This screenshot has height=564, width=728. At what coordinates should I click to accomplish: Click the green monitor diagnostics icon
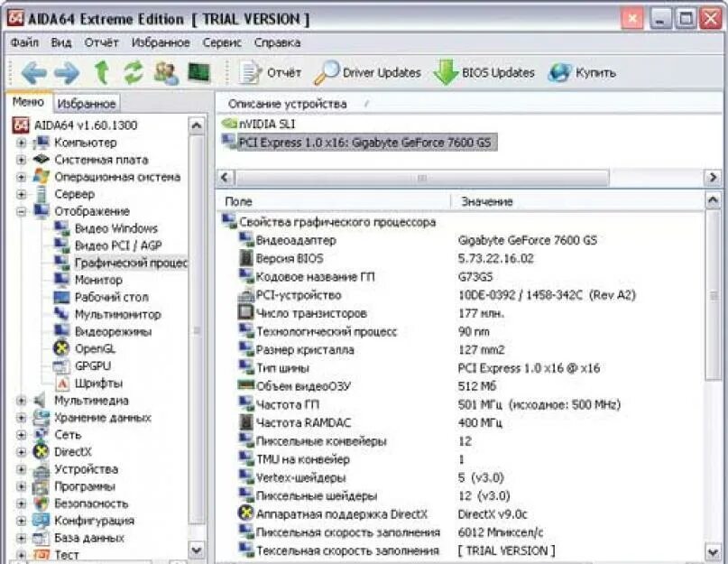pos(199,73)
